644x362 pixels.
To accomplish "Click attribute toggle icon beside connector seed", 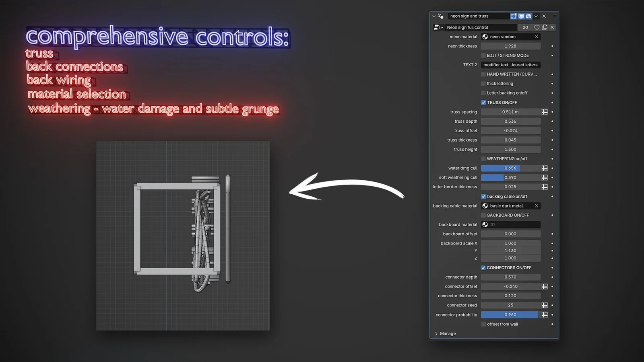I will (x=545, y=305).
